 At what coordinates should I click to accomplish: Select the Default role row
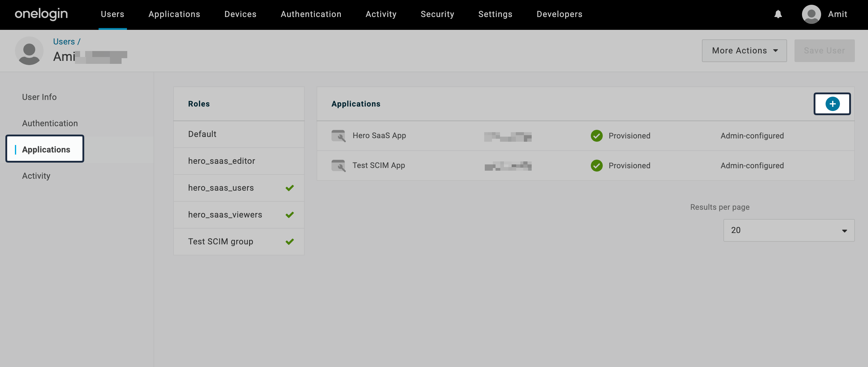[x=202, y=134]
